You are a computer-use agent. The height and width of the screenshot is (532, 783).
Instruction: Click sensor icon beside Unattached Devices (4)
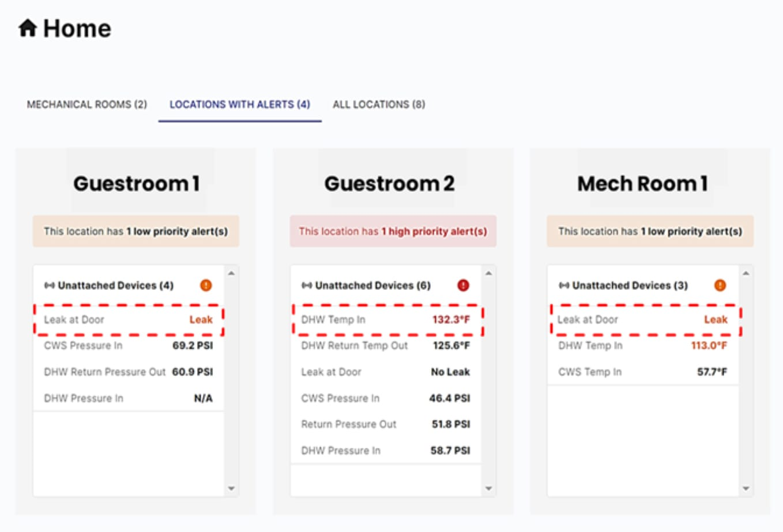tap(50, 285)
